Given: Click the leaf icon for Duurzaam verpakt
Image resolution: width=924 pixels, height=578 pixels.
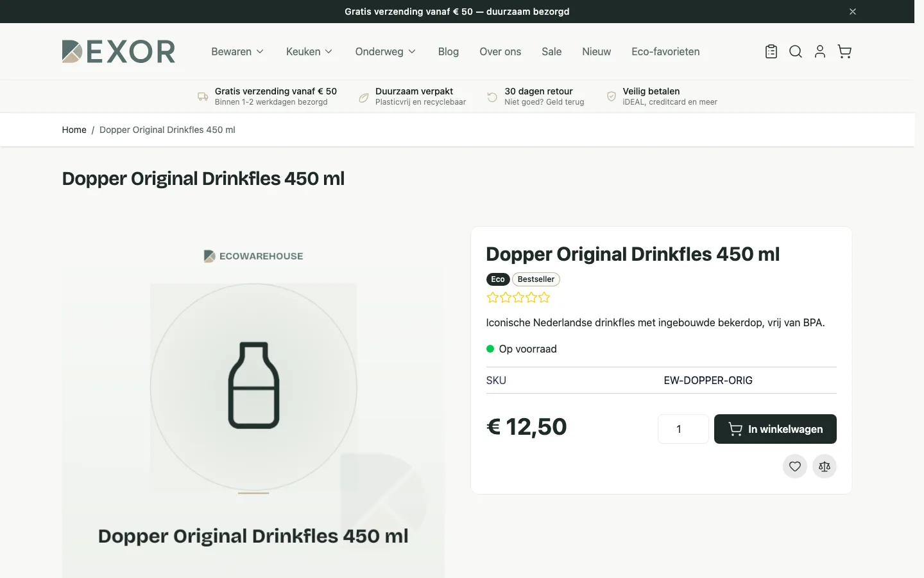Looking at the screenshot, I should 364,97.
